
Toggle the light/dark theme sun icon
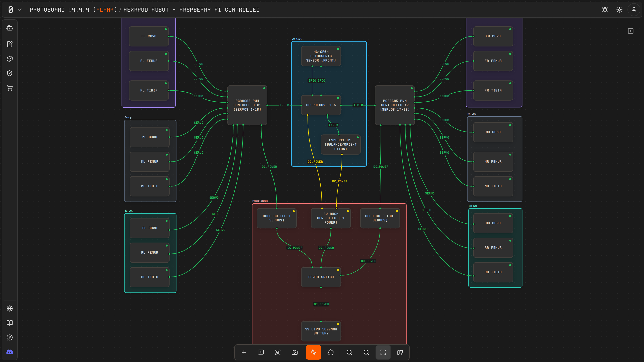tap(619, 10)
